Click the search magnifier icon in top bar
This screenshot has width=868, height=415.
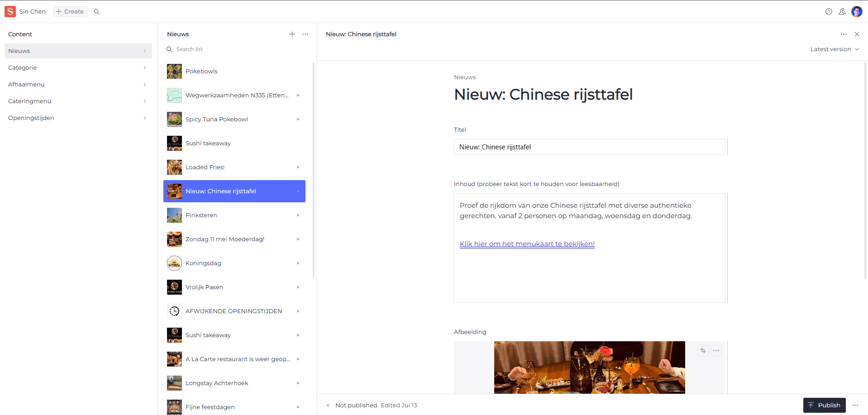tap(96, 12)
